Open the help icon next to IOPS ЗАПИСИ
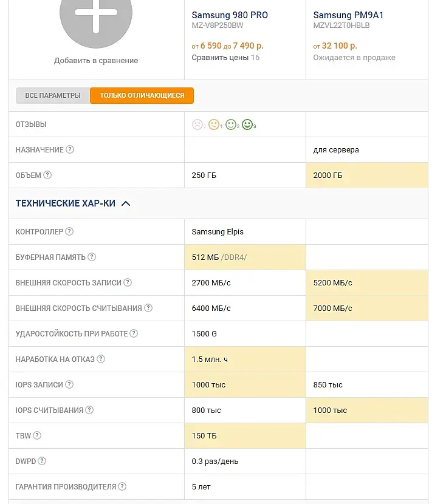This screenshot has width=446, height=504. tap(69, 384)
